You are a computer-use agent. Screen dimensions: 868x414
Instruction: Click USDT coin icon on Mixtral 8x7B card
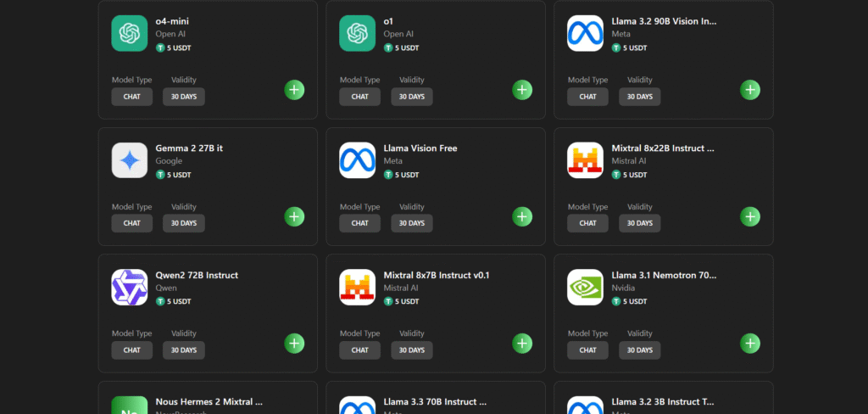point(388,301)
